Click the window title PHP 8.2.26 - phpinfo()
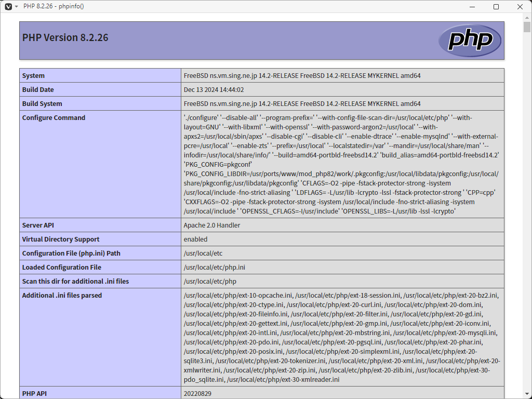Image resolution: width=532 pixels, height=399 pixels. (x=54, y=6)
